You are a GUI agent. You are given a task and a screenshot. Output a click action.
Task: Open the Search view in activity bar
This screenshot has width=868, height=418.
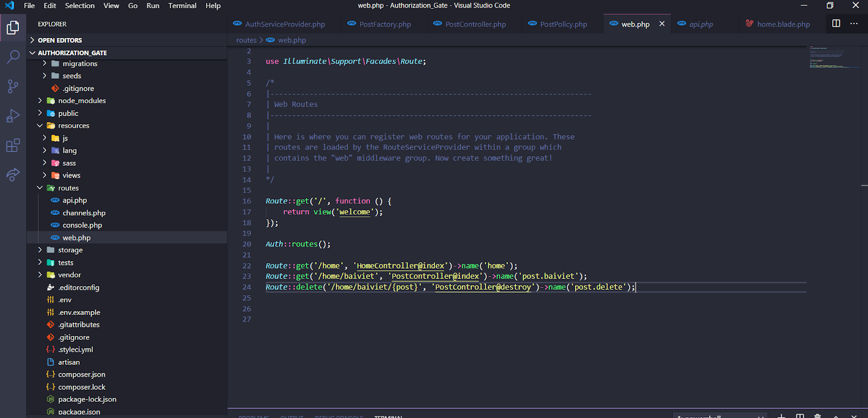[x=13, y=56]
